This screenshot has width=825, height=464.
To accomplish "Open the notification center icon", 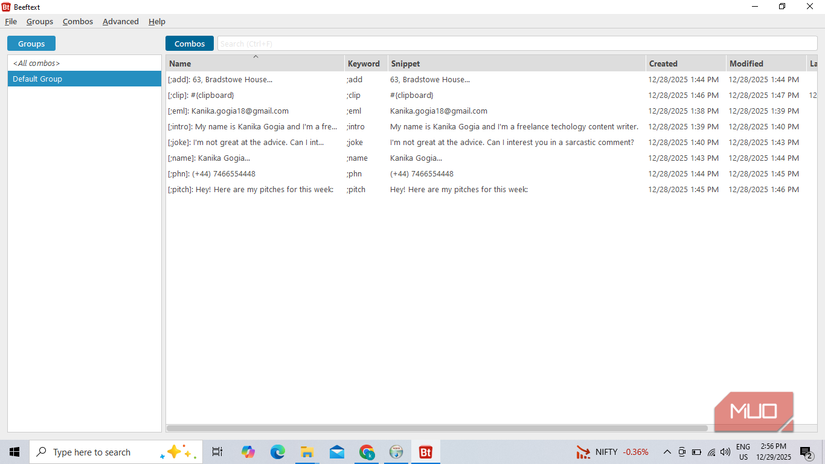I will 806,452.
